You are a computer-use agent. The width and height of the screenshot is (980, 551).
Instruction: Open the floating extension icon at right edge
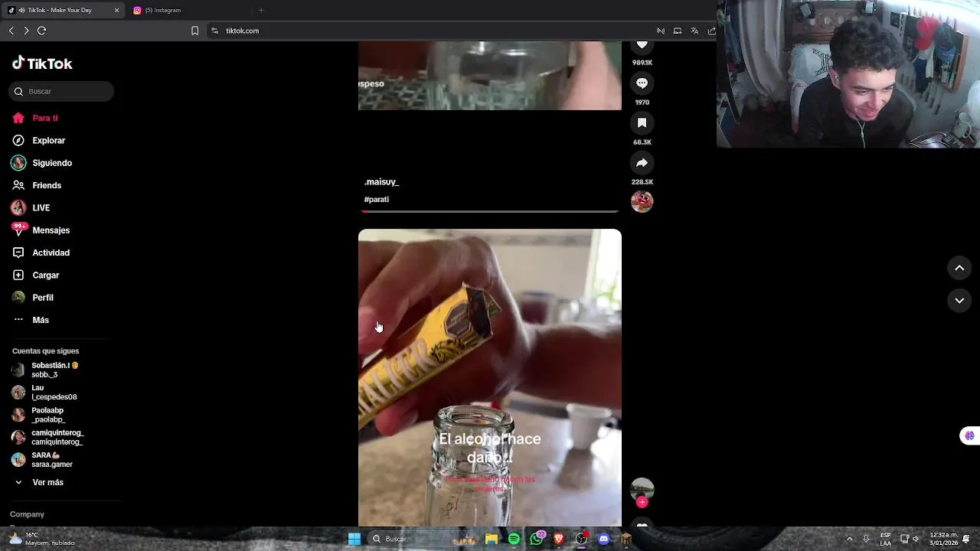pyautogui.click(x=970, y=435)
